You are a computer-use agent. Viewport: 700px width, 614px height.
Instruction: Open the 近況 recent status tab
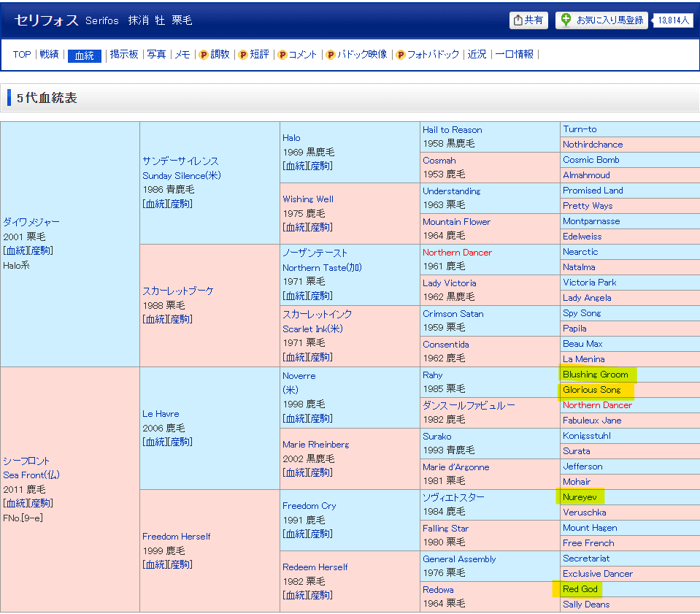point(477,55)
